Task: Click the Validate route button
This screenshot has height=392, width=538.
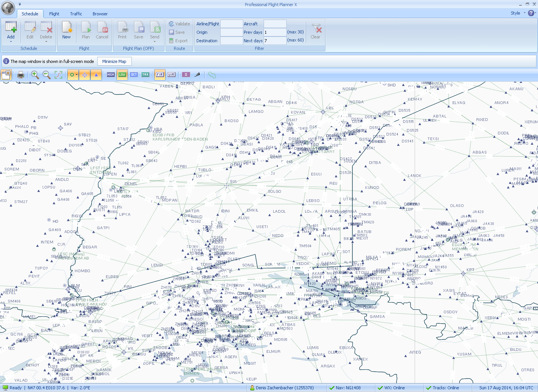Action: coord(179,24)
